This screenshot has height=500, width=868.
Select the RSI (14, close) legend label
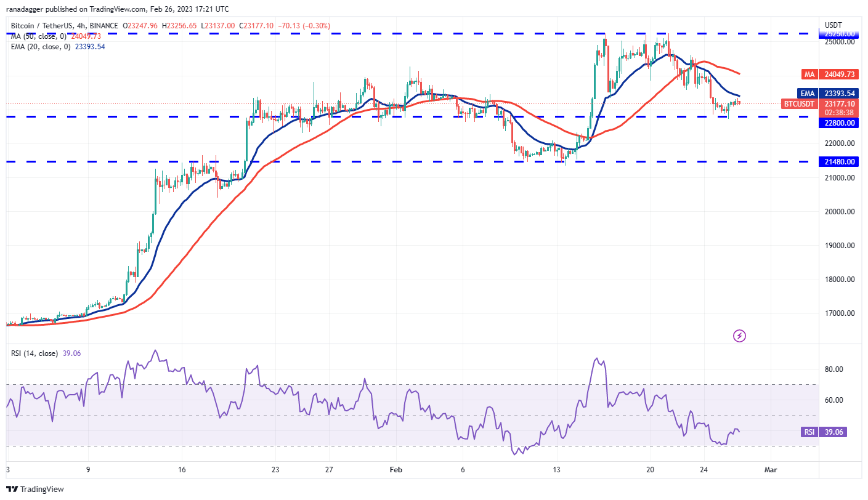[34, 353]
